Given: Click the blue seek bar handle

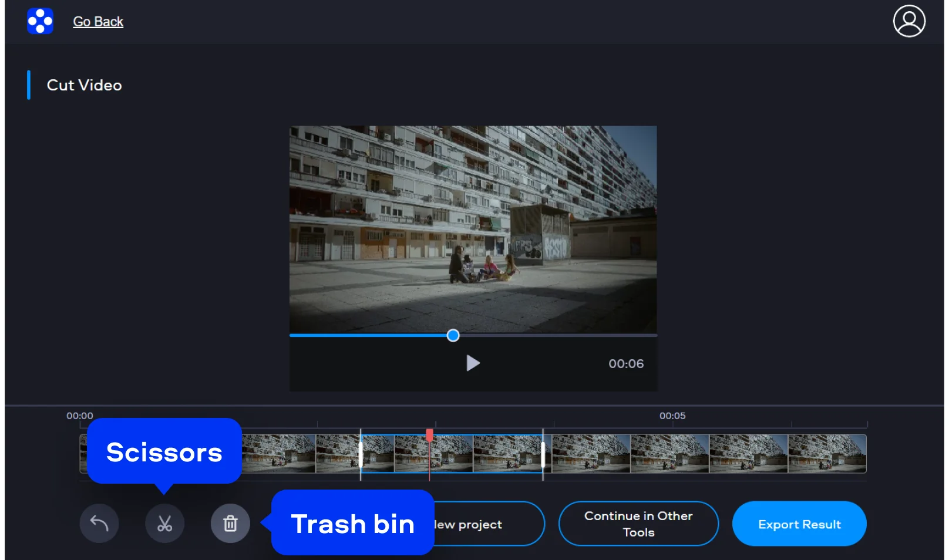Looking at the screenshot, I should tap(453, 335).
